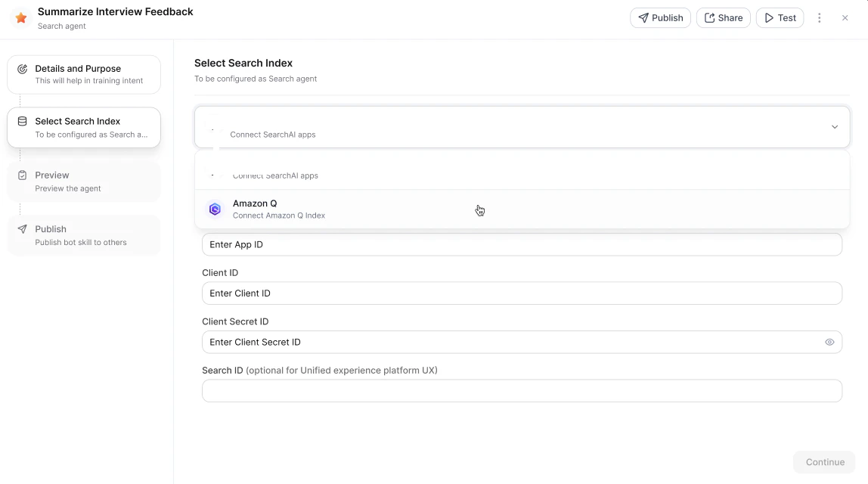This screenshot has width=868, height=484.
Task: Click the Publish paper-plane sidebar icon
Action: [x=21, y=228]
